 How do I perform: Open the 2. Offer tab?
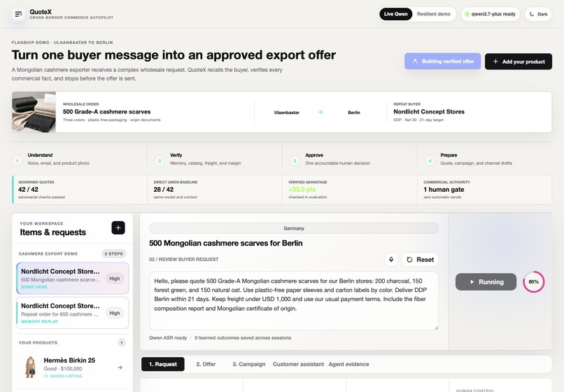tap(206, 364)
